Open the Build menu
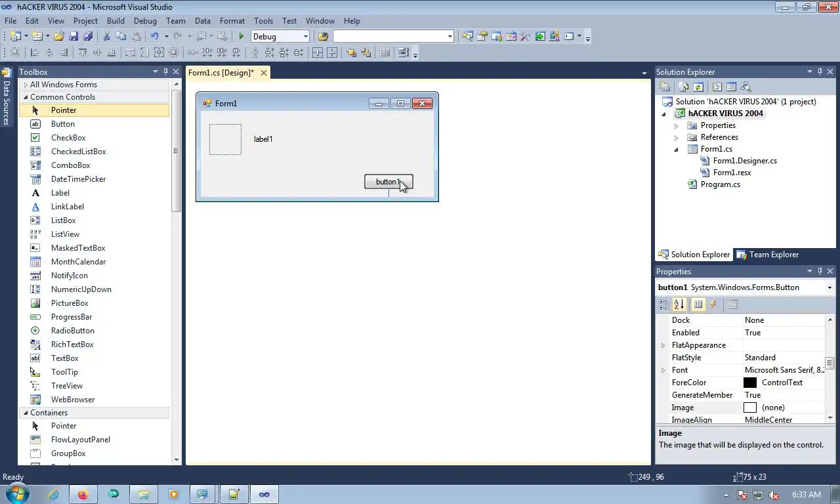Viewport: 840px width, 504px height. pos(115,21)
